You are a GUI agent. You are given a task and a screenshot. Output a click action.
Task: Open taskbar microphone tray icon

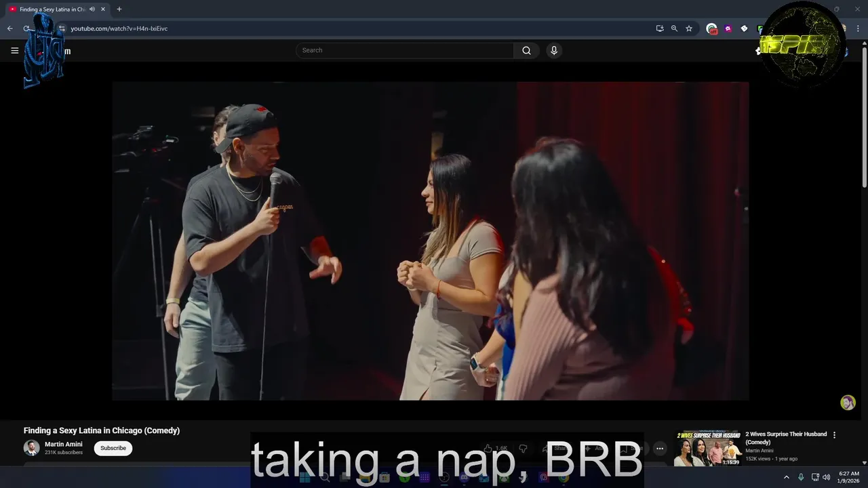coord(801,477)
